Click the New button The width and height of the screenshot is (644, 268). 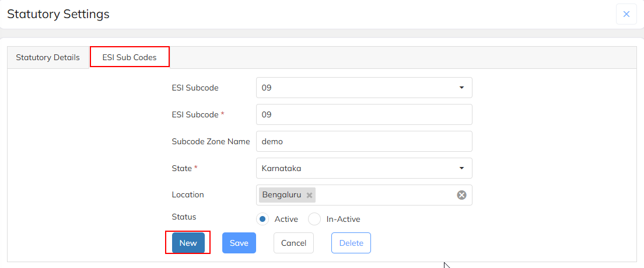click(188, 243)
